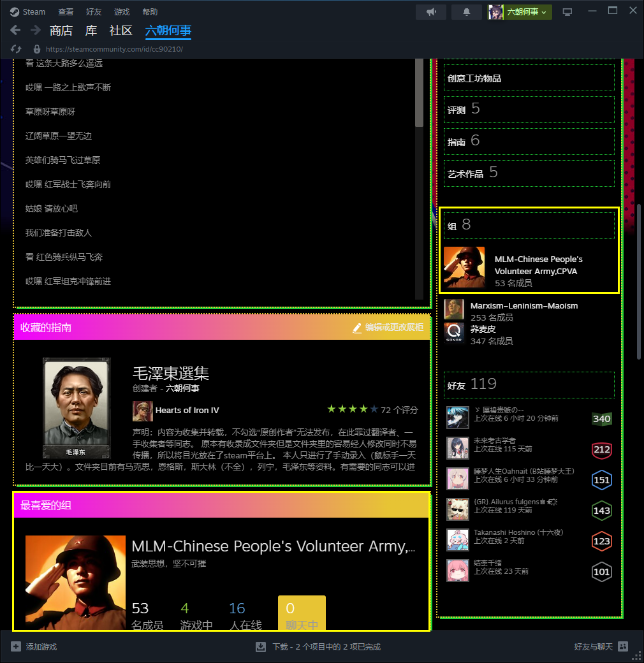Click the plus icon next to 添加游戏
Viewport: 644px width, 663px height.
click(x=16, y=646)
